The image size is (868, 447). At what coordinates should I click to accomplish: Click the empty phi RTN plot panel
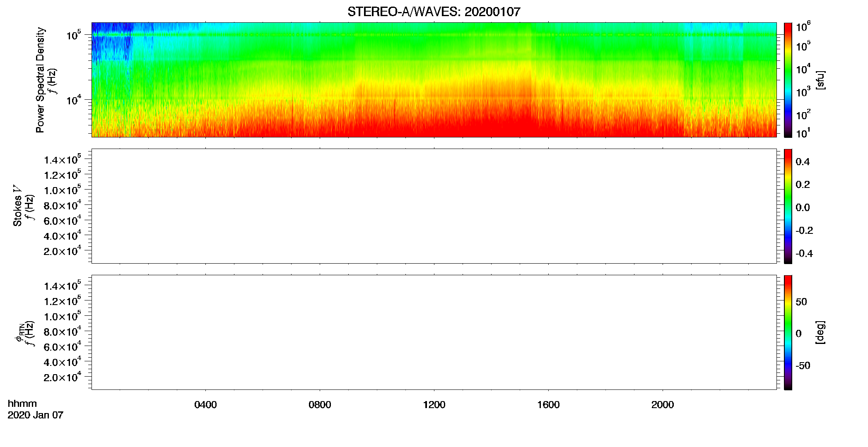(434, 332)
